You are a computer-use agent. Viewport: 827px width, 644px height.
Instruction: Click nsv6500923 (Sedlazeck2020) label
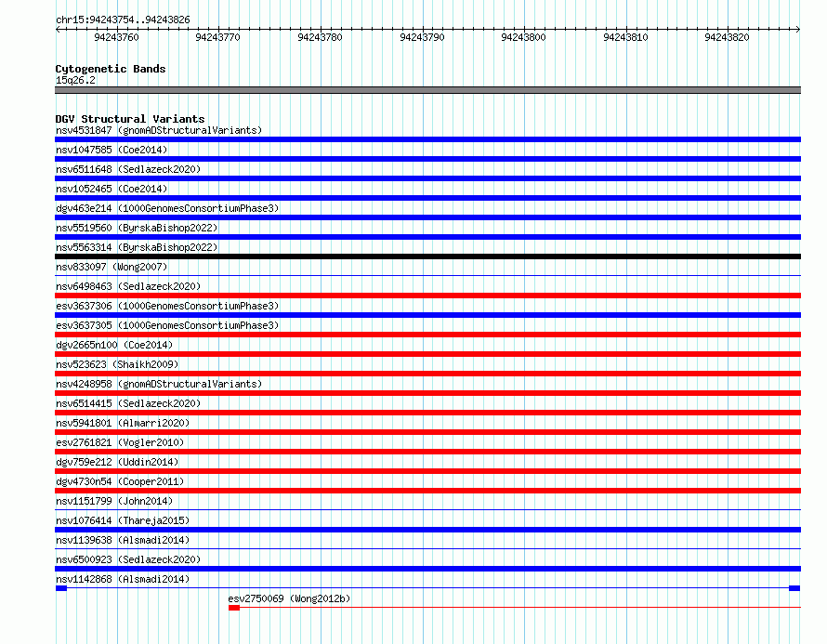point(128,559)
